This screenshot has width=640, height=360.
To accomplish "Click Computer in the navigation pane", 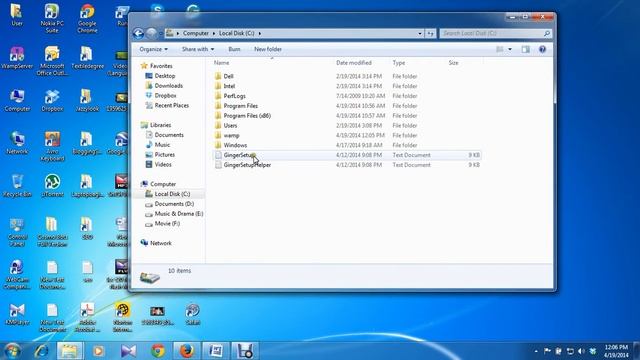I will pos(163,184).
